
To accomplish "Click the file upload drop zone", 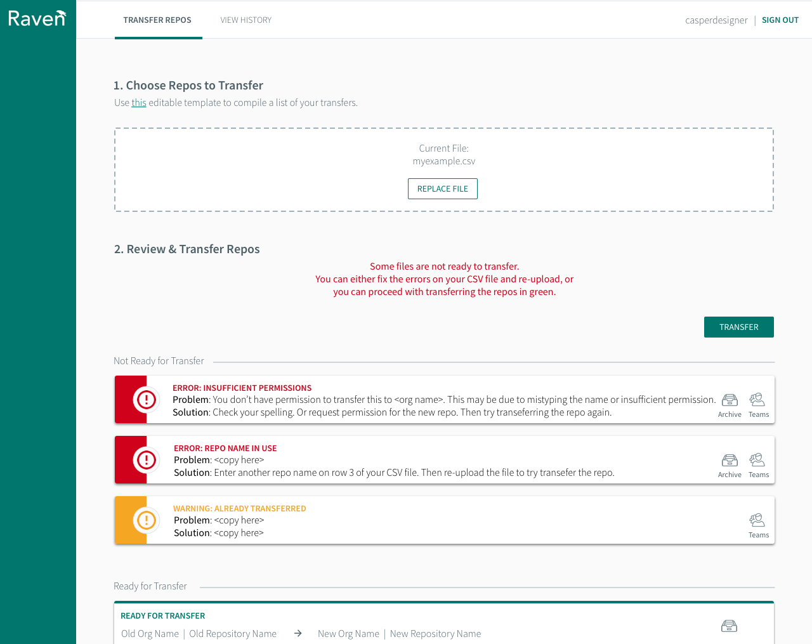I will click(x=444, y=170).
